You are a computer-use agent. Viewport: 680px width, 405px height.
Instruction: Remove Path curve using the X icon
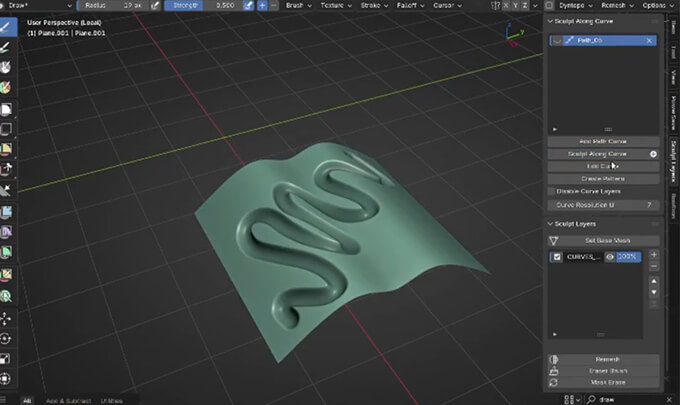click(x=649, y=41)
